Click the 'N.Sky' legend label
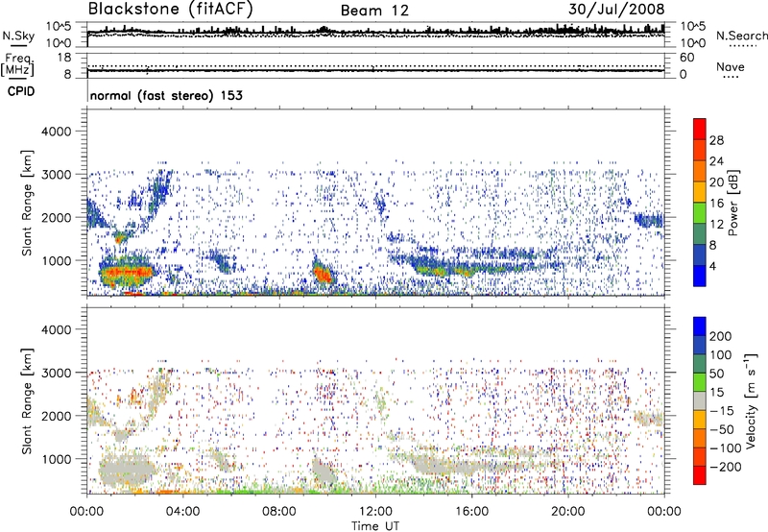 pyautogui.click(x=18, y=36)
